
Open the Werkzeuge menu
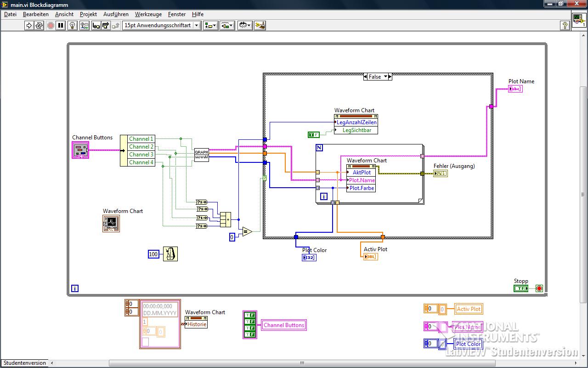(148, 14)
